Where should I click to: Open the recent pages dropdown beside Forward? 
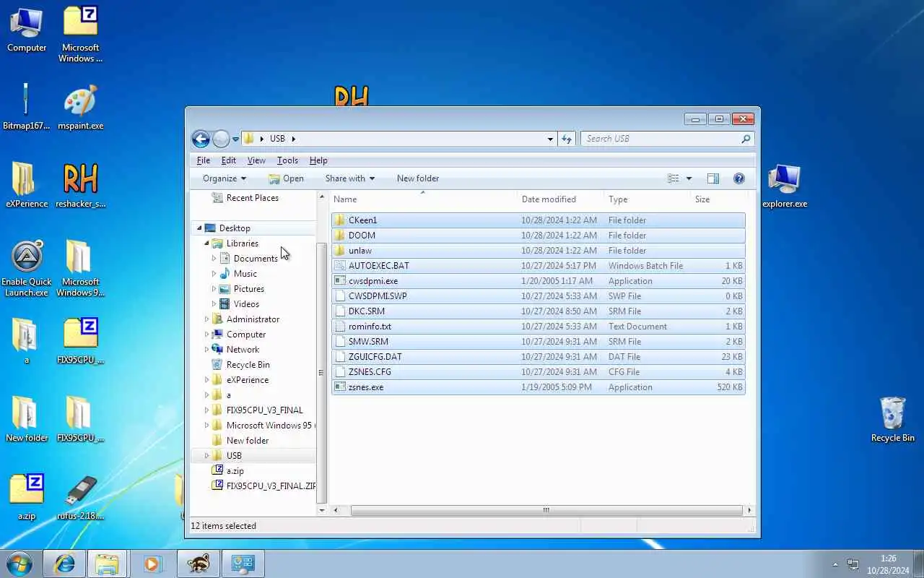pyautogui.click(x=235, y=139)
